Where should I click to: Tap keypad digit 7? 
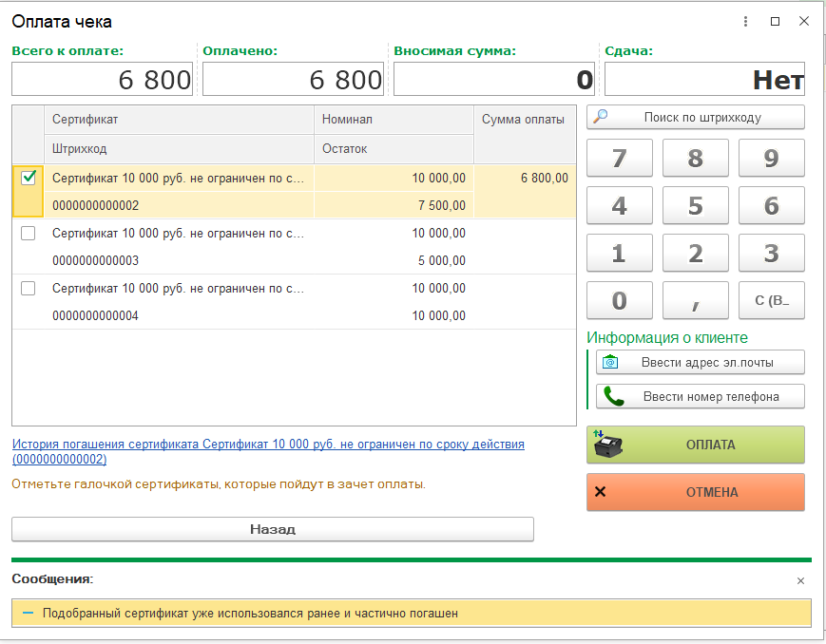620,158
